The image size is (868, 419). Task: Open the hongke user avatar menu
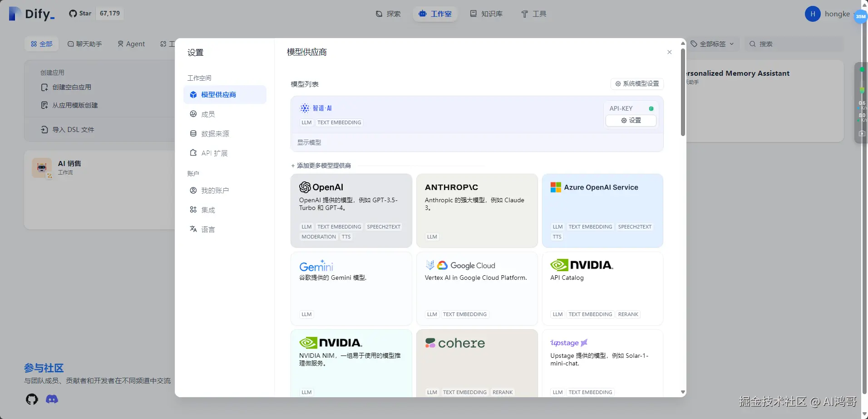pyautogui.click(x=813, y=14)
